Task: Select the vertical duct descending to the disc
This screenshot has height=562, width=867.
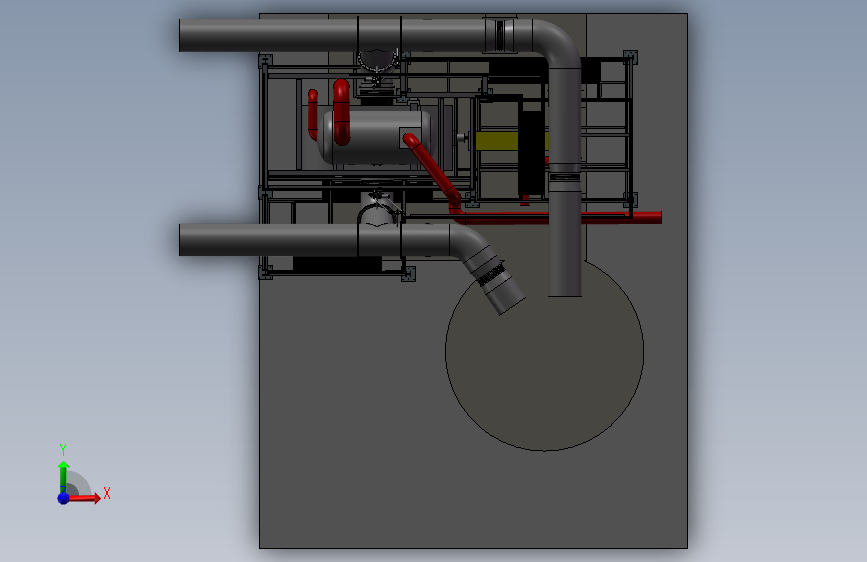Action: [565, 183]
